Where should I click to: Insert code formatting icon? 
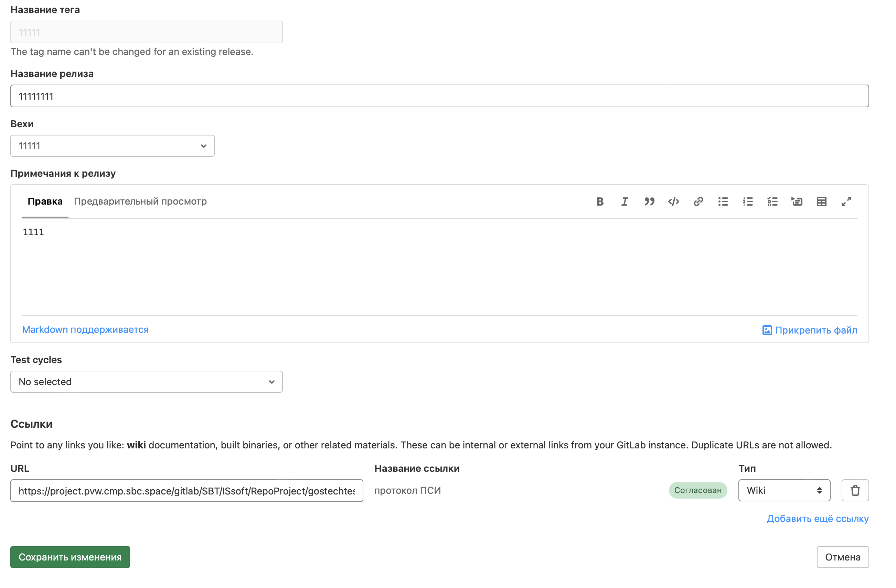[673, 202]
